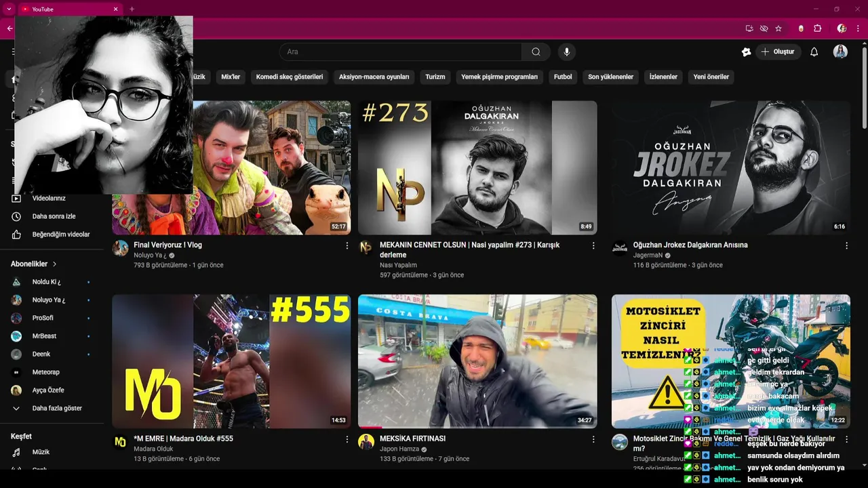The width and height of the screenshot is (868, 488).
Task: Bookmark this page with star icon
Action: 778,28
